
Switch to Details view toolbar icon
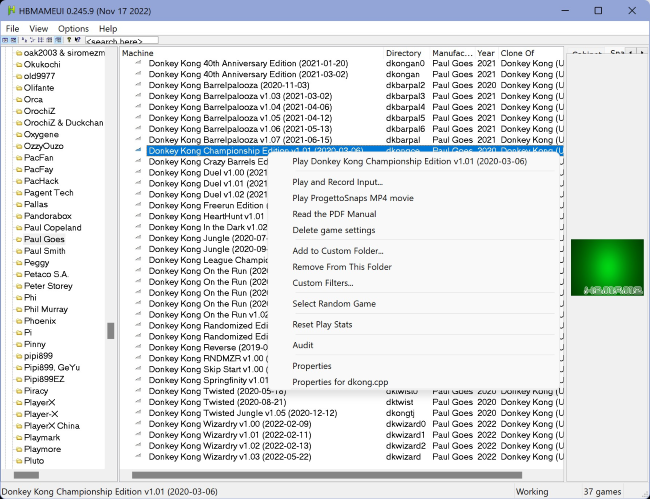[x=51, y=41]
